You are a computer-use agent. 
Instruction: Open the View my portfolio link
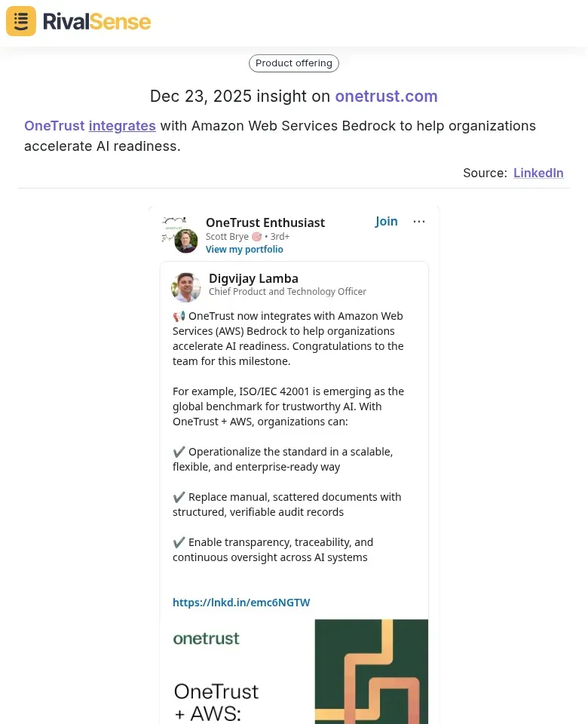tap(244, 249)
